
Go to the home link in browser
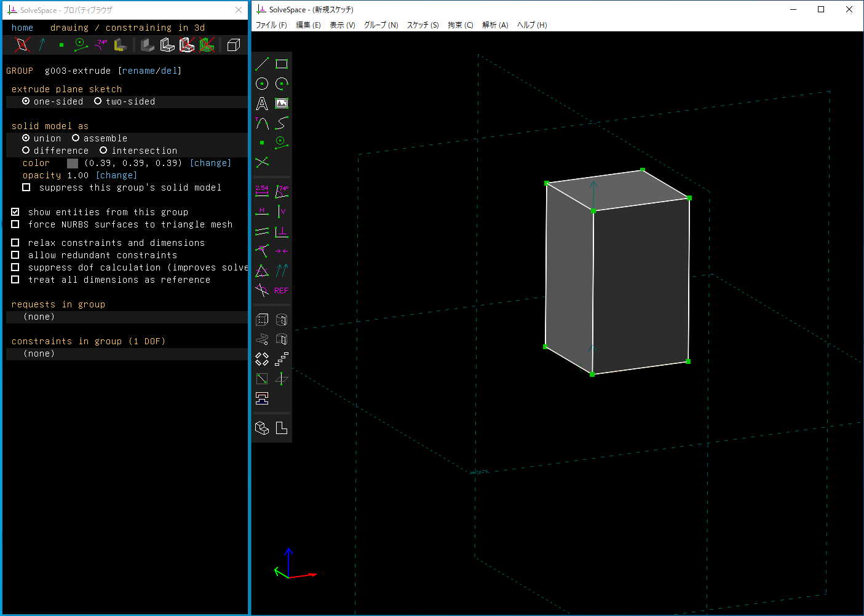click(x=22, y=28)
